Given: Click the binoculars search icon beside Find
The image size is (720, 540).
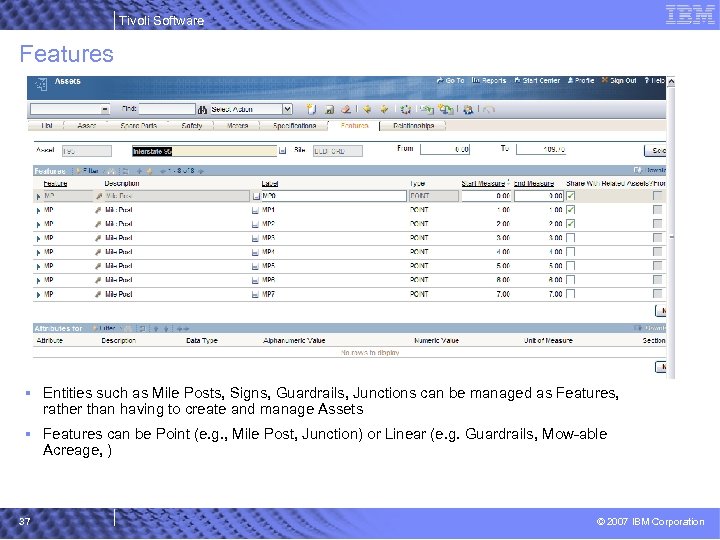Looking at the screenshot, I should (202, 109).
